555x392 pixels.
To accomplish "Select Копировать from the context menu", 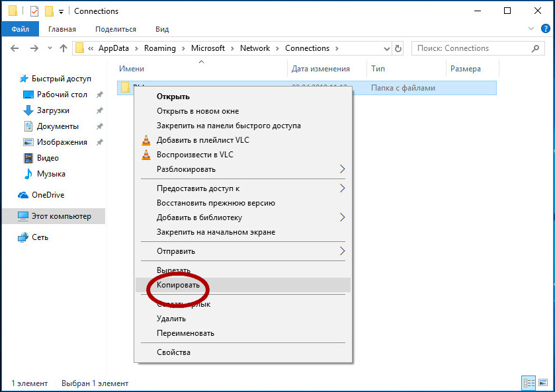I will tap(178, 286).
